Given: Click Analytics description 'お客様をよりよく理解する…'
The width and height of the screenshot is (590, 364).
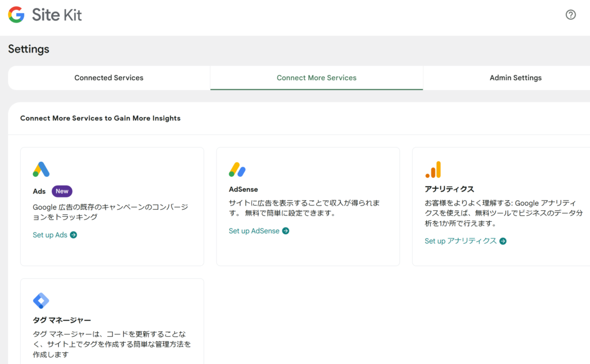Looking at the screenshot, I should tap(504, 213).
